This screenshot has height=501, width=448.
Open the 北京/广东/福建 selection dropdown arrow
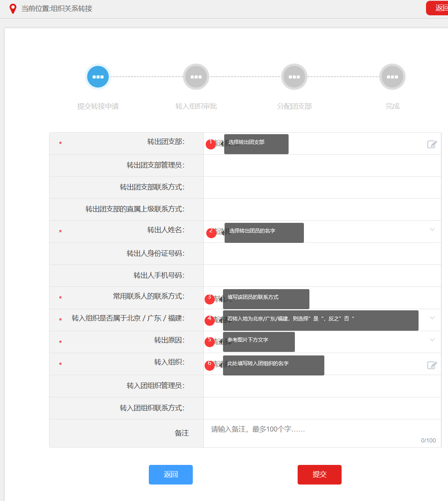tap(432, 318)
